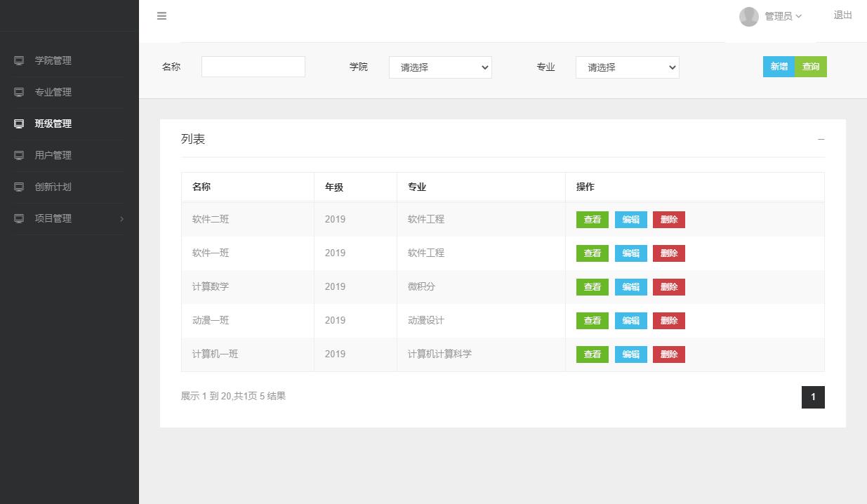Click the monitor icon beside 学院管理

tap(18, 60)
